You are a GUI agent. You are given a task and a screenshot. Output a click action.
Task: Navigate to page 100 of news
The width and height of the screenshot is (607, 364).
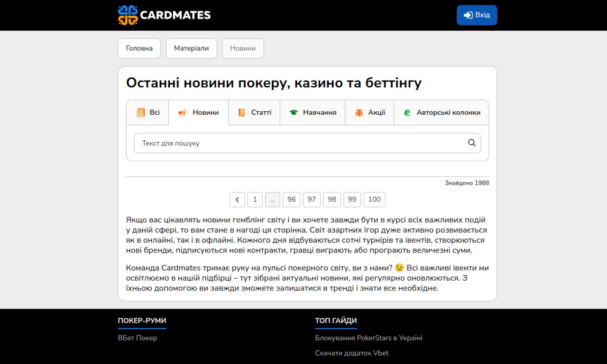[374, 200]
